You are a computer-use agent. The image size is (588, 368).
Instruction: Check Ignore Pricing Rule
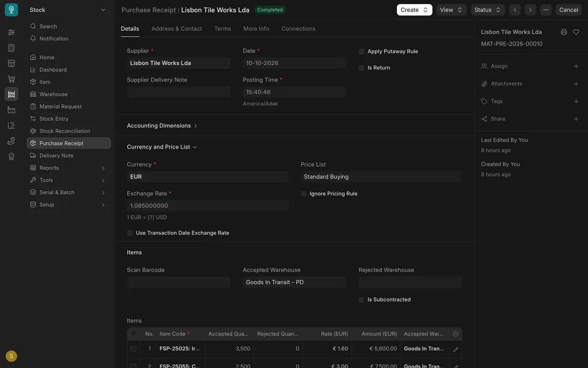304,194
